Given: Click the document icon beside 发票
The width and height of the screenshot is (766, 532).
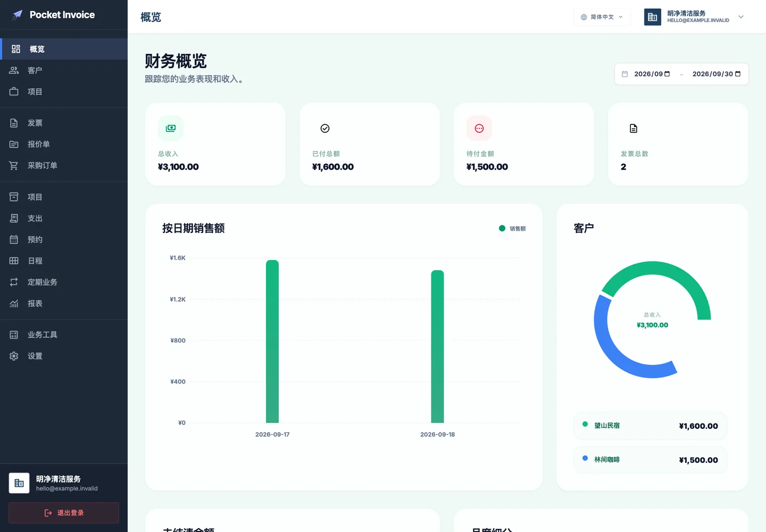Looking at the screenshot, I should [14, 123].
